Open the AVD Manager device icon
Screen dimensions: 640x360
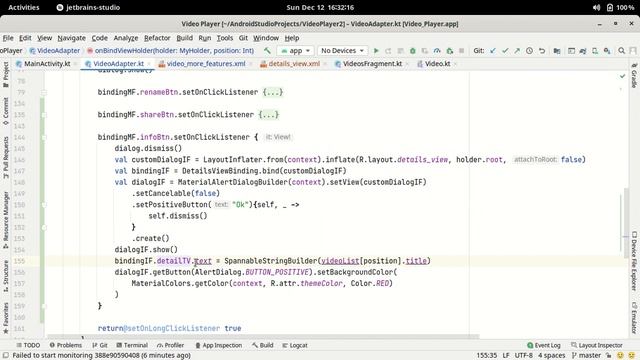pyautogui.click(x=595, y=51)
